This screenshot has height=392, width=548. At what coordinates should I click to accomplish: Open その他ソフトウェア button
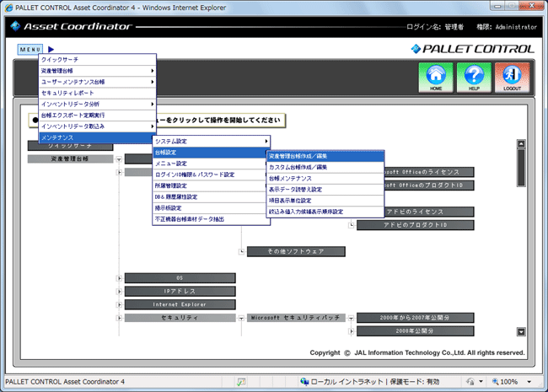(x=296, y=251)
